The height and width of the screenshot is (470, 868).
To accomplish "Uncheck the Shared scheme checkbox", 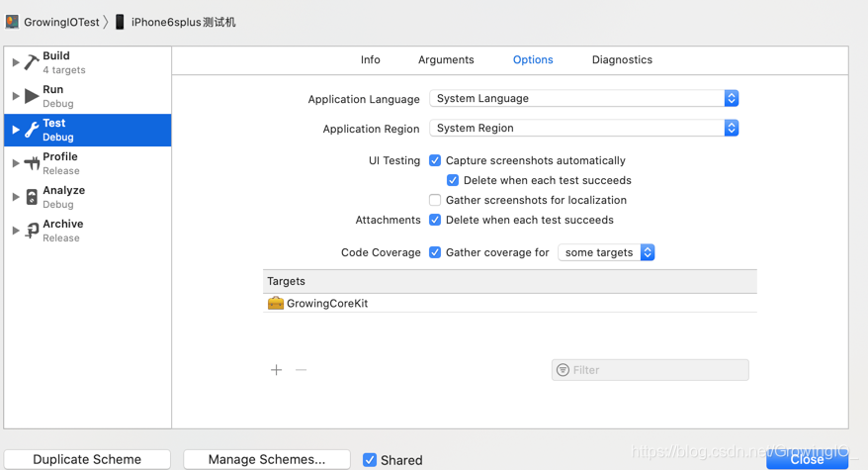I will click(x=370, y=460).
